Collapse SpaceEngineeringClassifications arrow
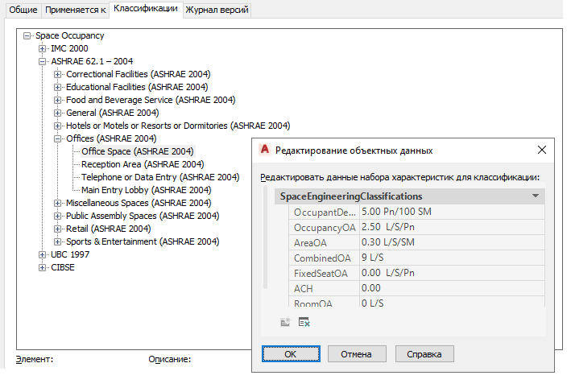 [x=535, y=196]
